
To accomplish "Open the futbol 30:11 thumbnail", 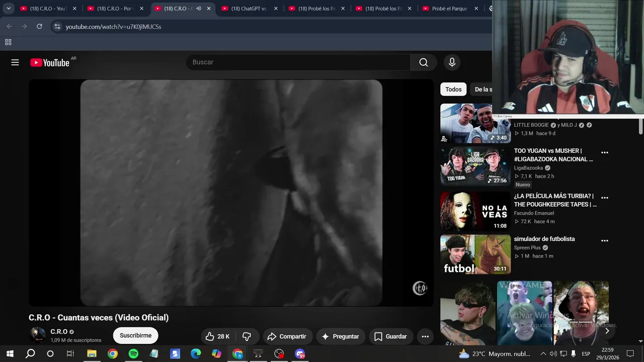I will pos(475,254).
